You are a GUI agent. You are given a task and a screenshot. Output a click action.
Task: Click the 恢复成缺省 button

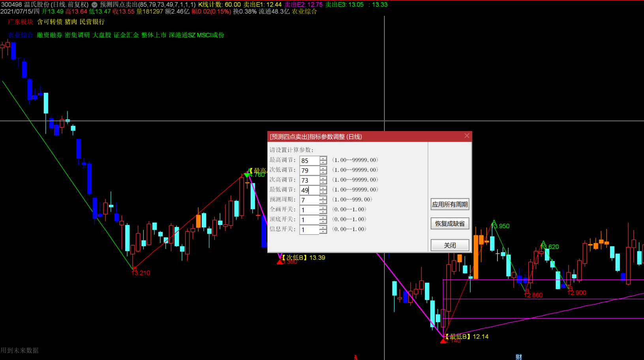[x=450, y=223]
